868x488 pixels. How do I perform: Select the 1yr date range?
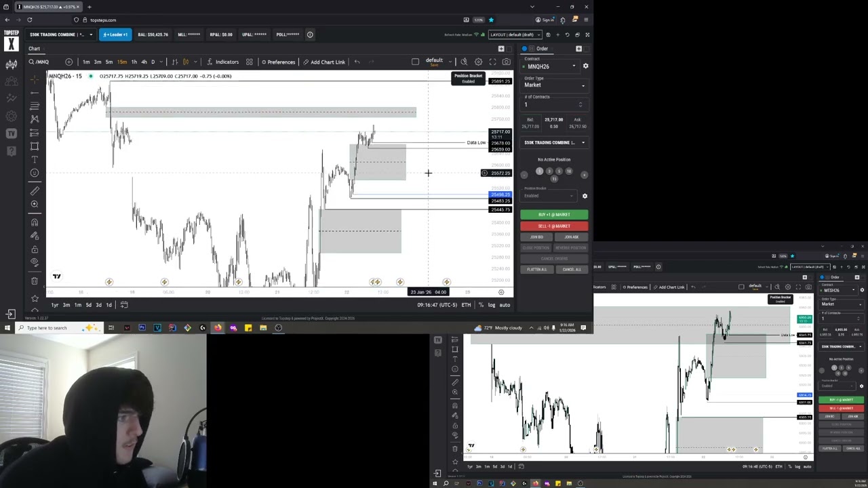coord(55,305)
